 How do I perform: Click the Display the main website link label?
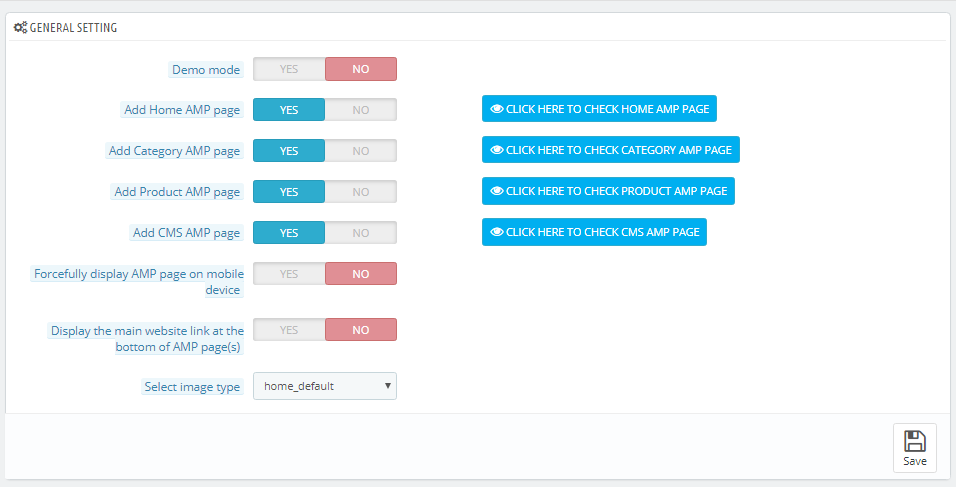tap(147, 339)
